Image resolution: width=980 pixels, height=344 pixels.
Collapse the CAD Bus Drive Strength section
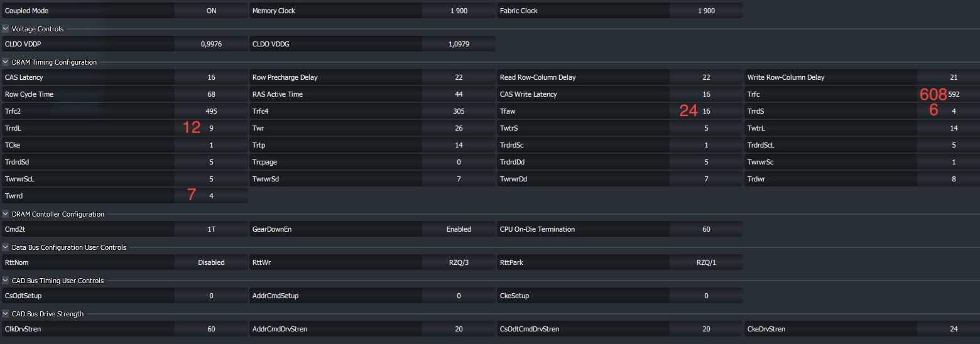(x=6, y=314)
